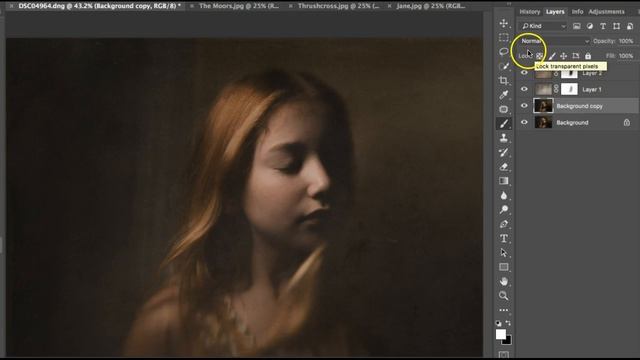Open the Edit Toolbar three-dots menu
This screenshot has width=640, height=360.
504,310
